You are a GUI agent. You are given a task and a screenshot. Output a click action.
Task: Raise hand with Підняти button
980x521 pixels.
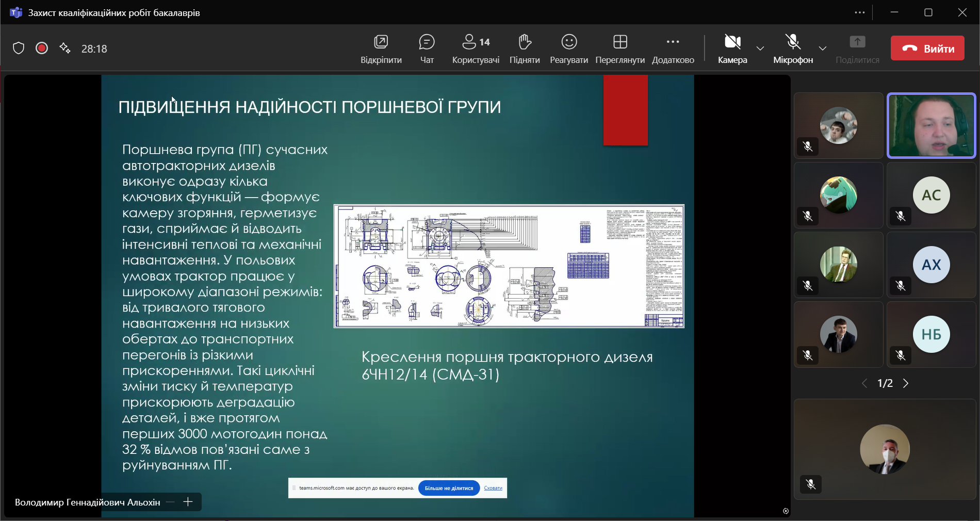[524, 48]
